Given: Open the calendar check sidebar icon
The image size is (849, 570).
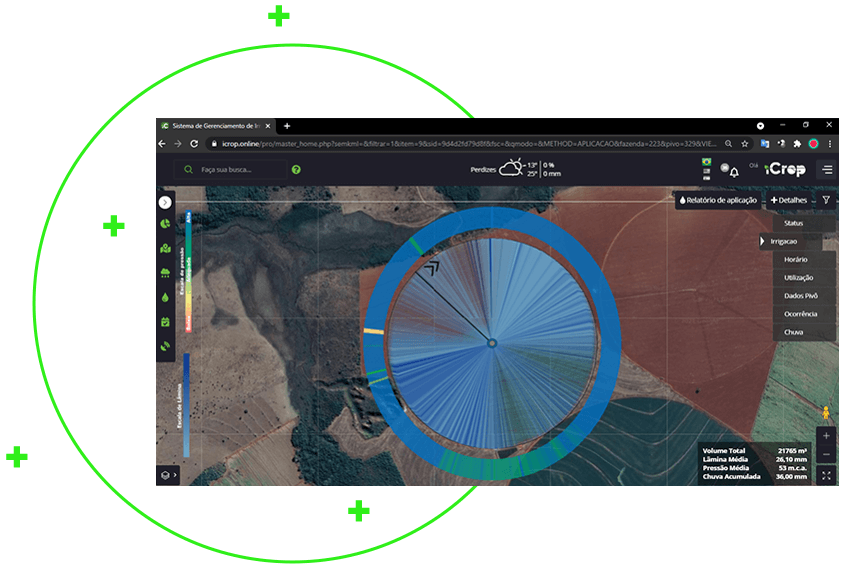Looking at the screenshot, I should tap(165, 322).
